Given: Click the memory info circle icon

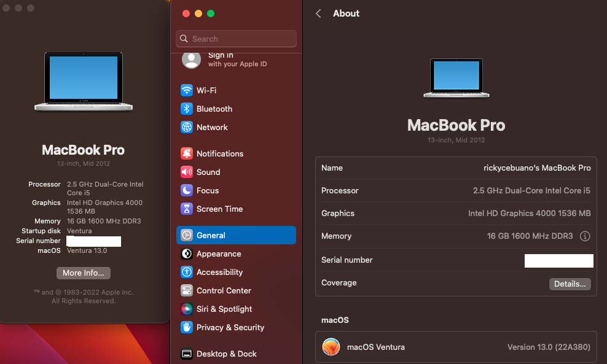Looking at the screenshot, I should coord(584,236).
